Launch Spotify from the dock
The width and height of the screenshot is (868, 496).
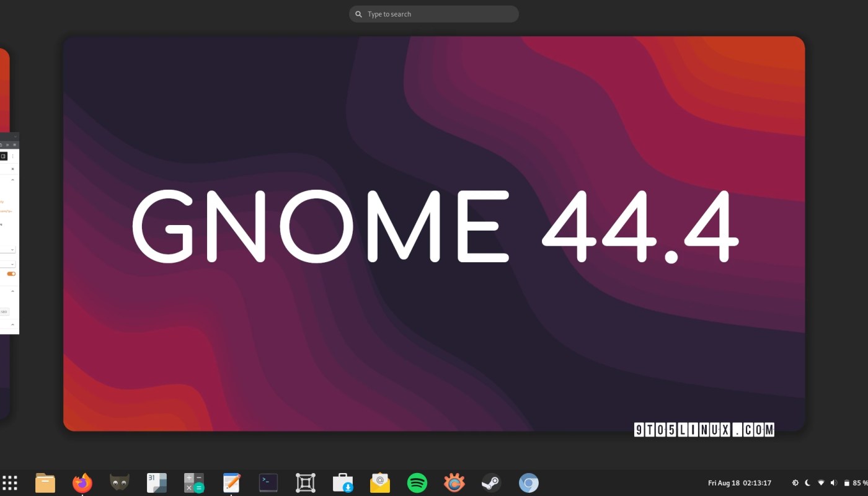(417, 483)
